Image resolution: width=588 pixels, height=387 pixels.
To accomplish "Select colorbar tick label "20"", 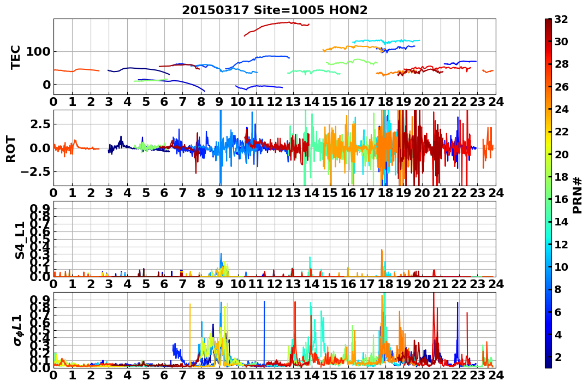I will [561, 154].
